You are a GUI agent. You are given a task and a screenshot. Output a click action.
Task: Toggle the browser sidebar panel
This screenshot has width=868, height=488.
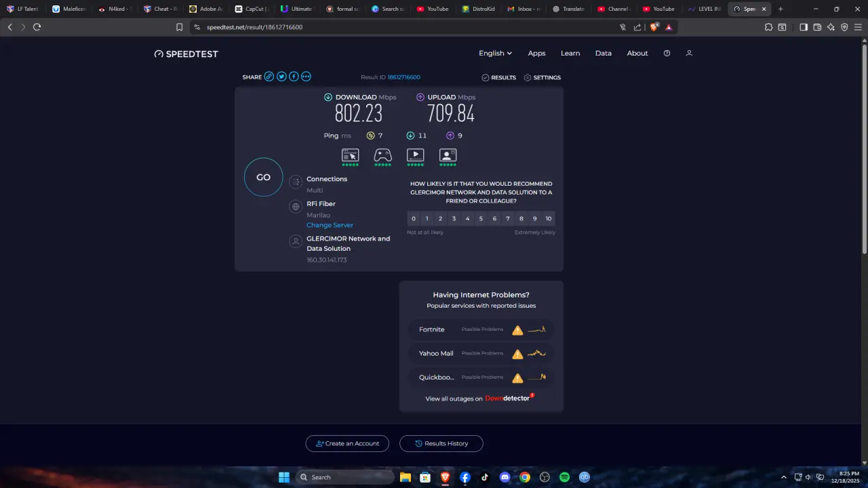click(804, 27)
